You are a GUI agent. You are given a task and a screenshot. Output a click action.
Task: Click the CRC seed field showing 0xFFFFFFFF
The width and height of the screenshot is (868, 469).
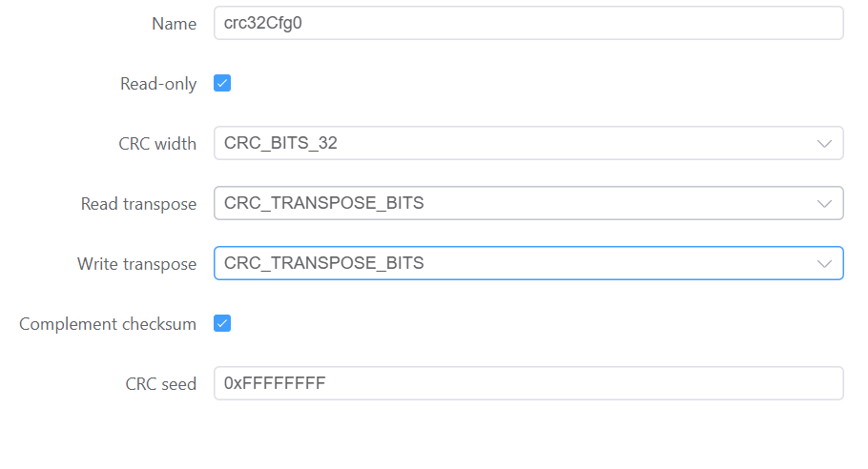coord(527,383)
